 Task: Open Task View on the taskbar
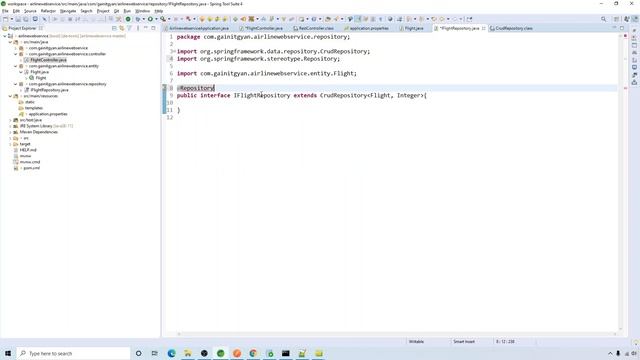point(155,353)
